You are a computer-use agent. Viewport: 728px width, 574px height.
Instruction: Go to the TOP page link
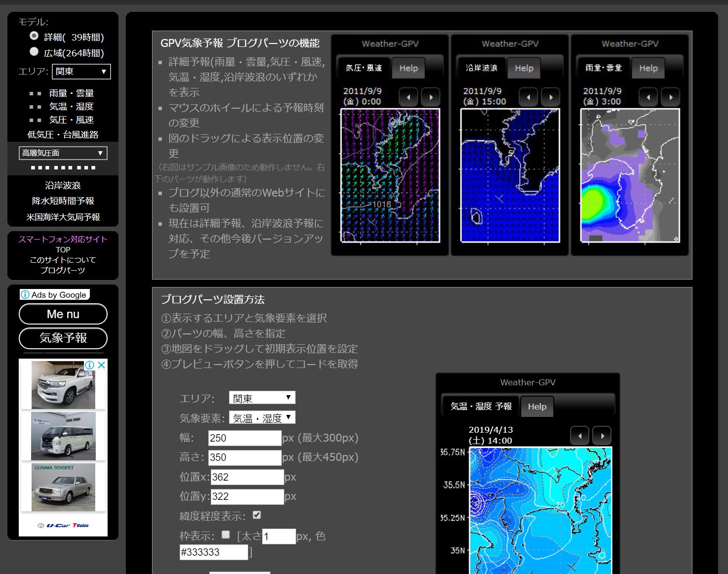(x=63, y=250)
